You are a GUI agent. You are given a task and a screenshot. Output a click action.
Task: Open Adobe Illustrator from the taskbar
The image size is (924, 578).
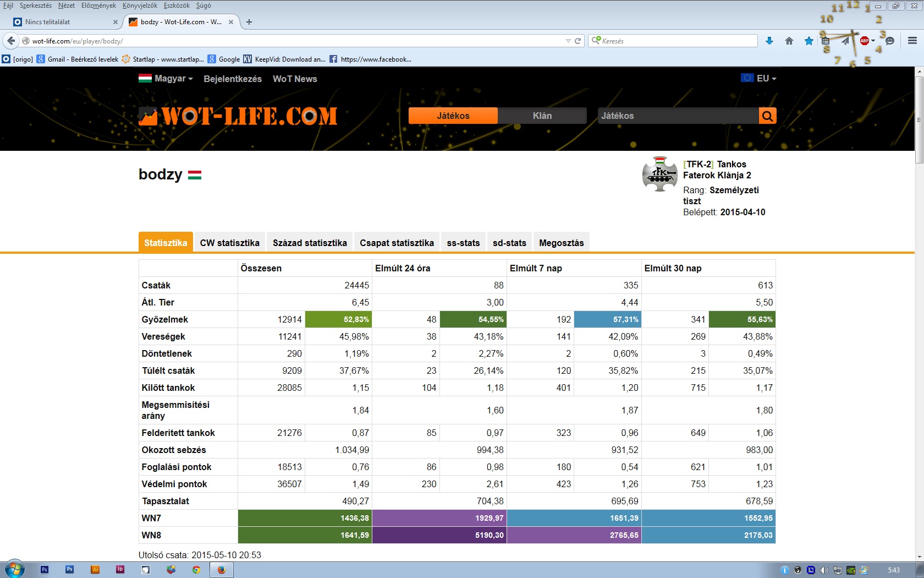click(x=95, y=570)
